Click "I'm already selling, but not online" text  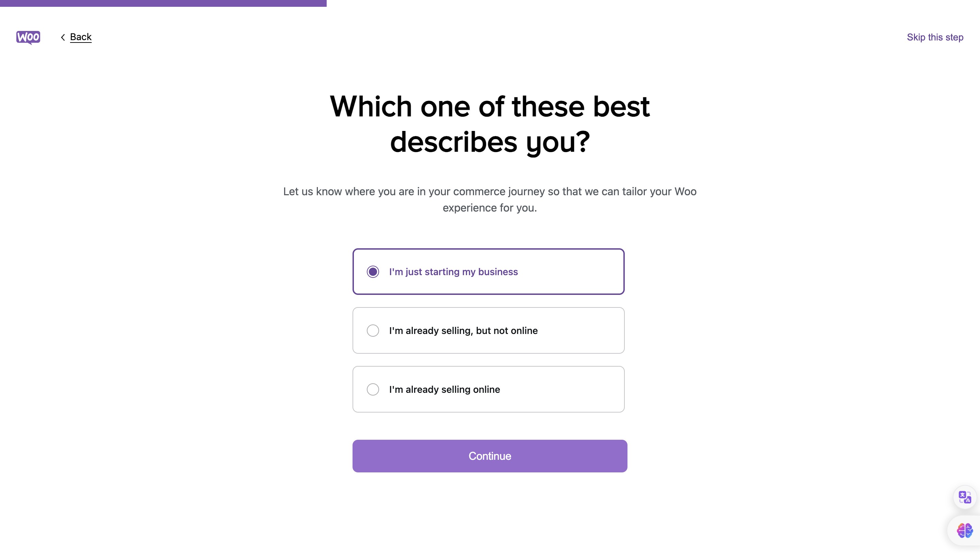463,331
